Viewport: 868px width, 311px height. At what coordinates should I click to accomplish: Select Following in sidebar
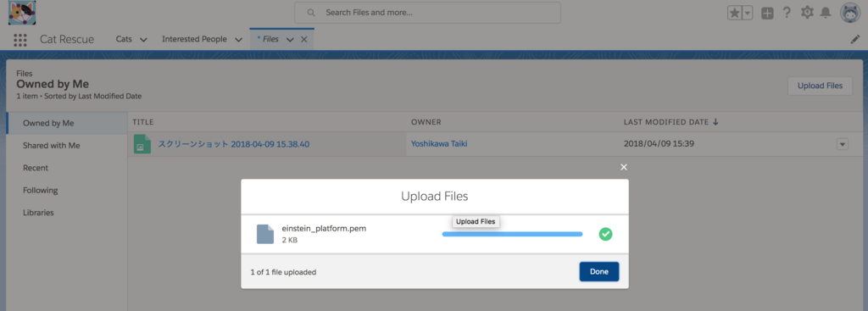[67, 191]
